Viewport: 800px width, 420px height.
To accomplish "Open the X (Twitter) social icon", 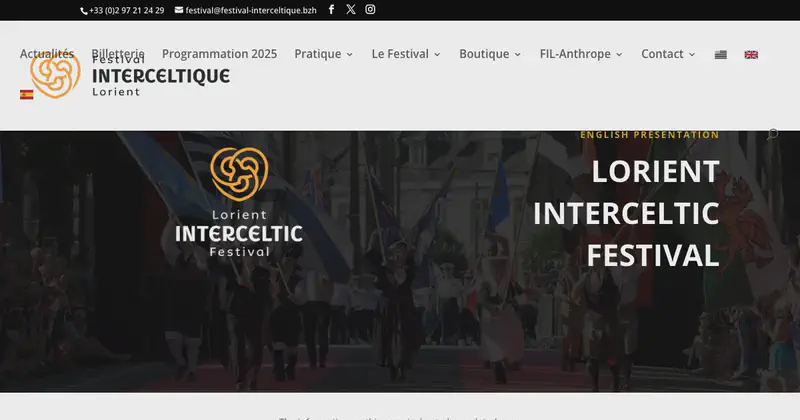I will coord(351,10).
